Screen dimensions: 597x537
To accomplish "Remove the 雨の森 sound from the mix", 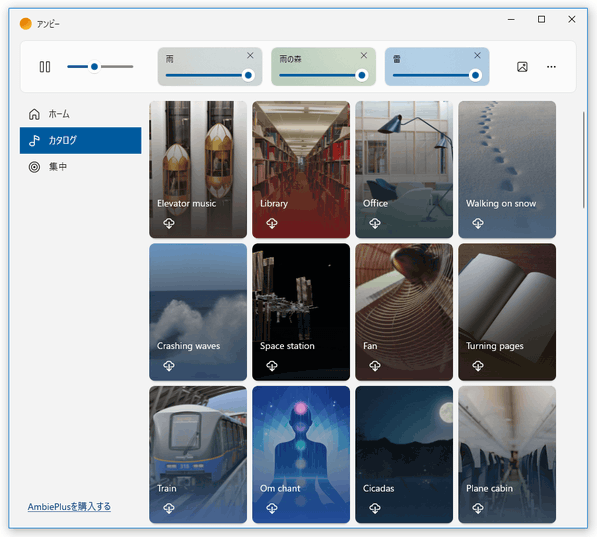I will (364, 56).
